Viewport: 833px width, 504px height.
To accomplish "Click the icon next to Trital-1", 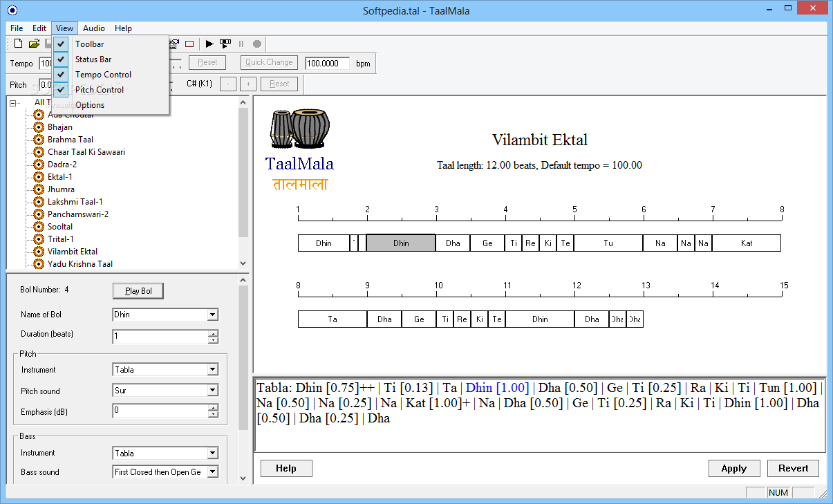I will (39, 239).
